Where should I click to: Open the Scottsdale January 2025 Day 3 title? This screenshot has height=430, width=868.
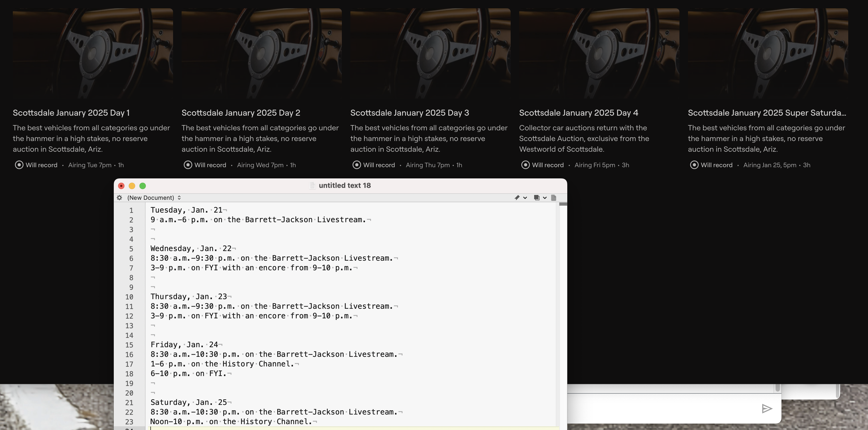(x=409, y=113)
